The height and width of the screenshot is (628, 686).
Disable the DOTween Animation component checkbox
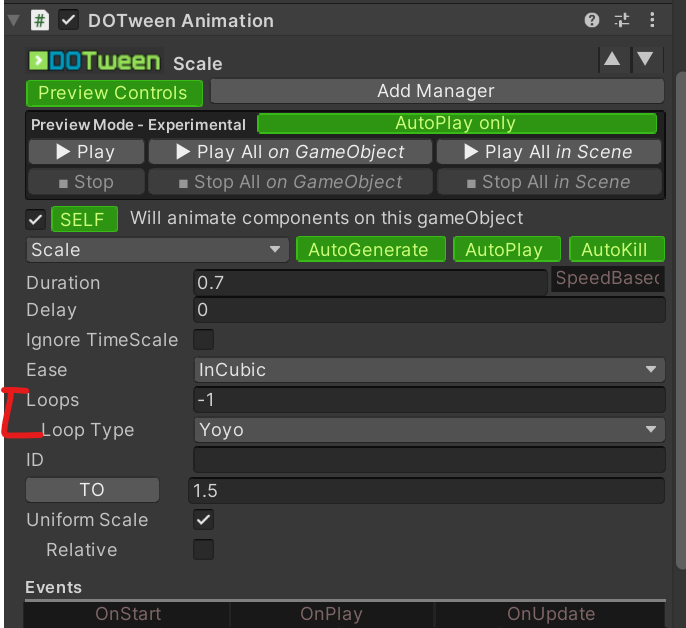(69, 21)
